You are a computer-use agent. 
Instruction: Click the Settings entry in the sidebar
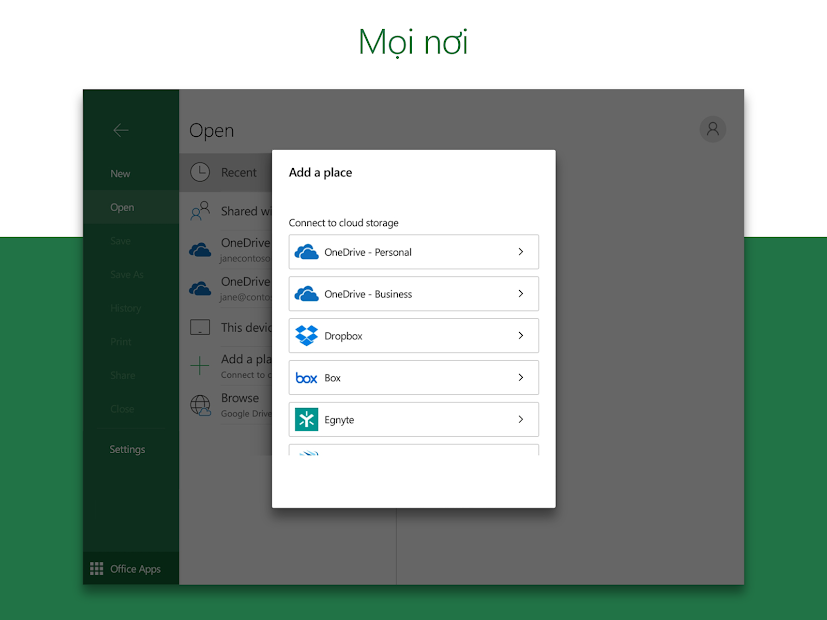pyautogui.click(x=127, y=448)
